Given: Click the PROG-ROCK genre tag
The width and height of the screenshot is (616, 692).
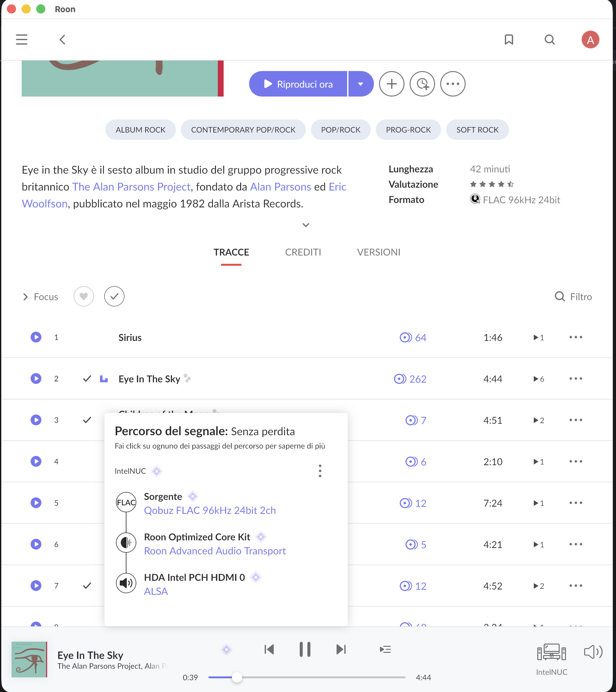Looking at the screenshot, I should (408, 130).
